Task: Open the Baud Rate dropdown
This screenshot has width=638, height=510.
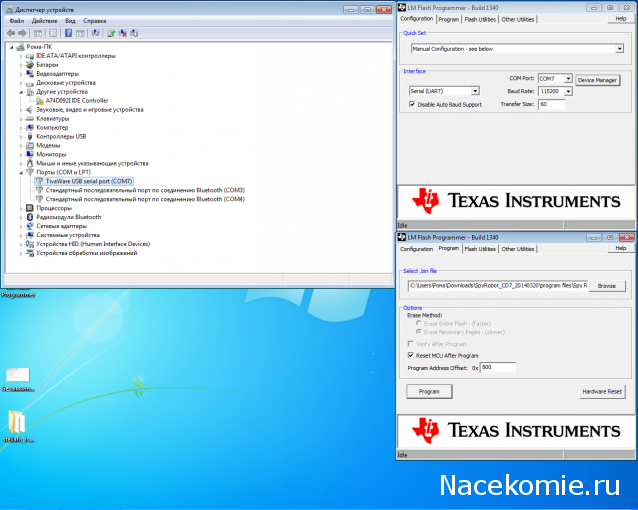Action: click(568, 91)
